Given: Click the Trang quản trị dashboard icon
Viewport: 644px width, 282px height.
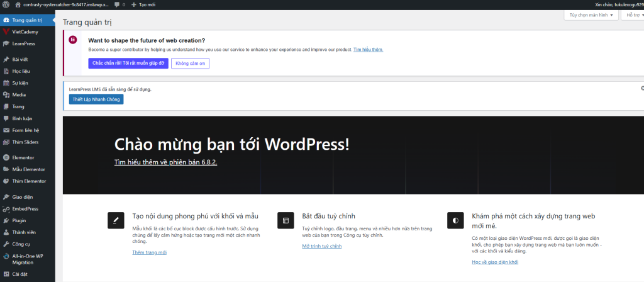Looking at the screenshot, I should point(6,20).
